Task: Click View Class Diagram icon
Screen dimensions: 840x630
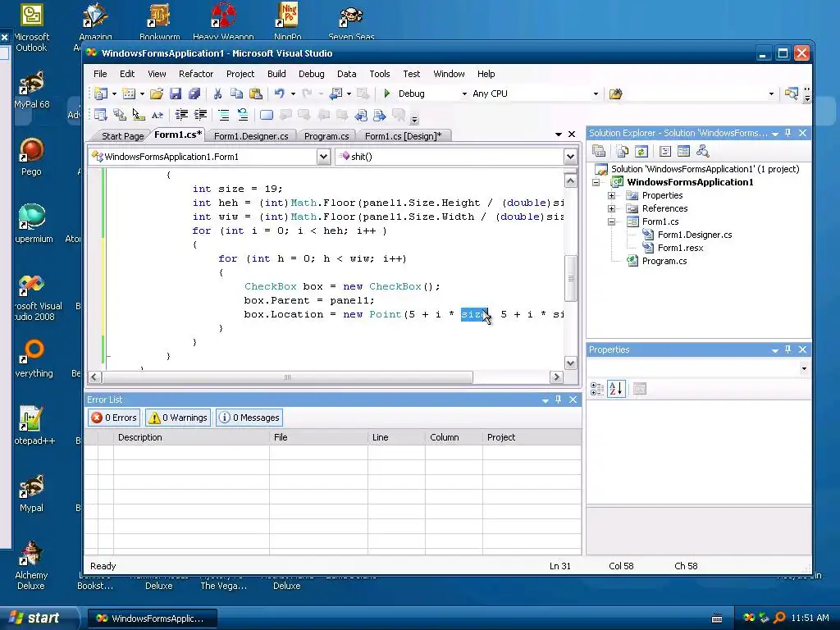Action: coord(702,152)
